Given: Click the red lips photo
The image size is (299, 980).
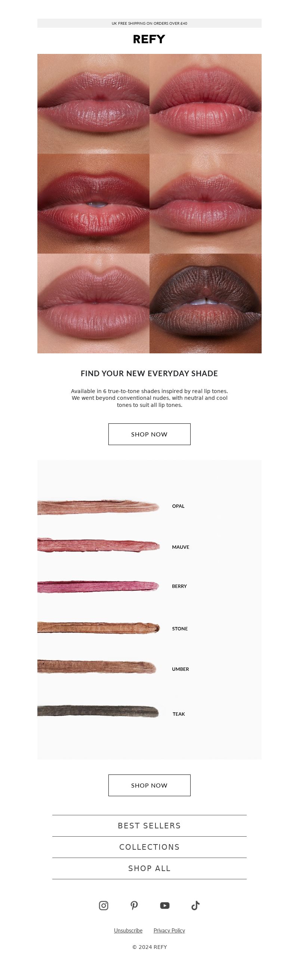Looking at the screenshot, I should point(93,204).
